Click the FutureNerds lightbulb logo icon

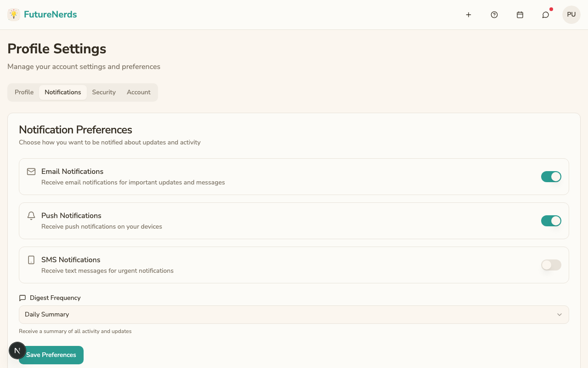click(14, 15)
